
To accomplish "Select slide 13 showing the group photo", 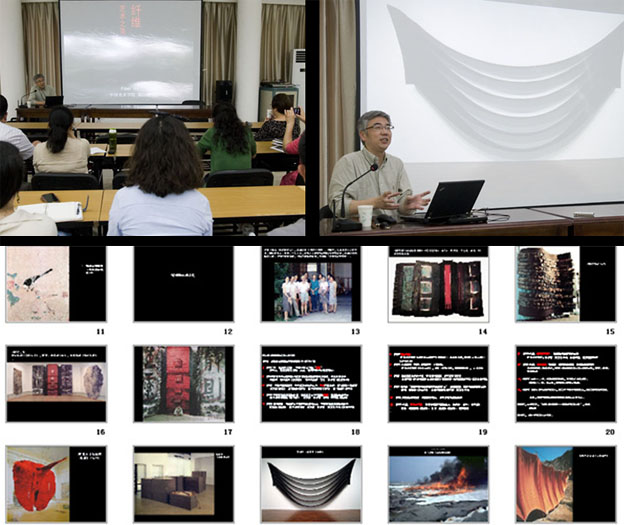I will point(311,284).
